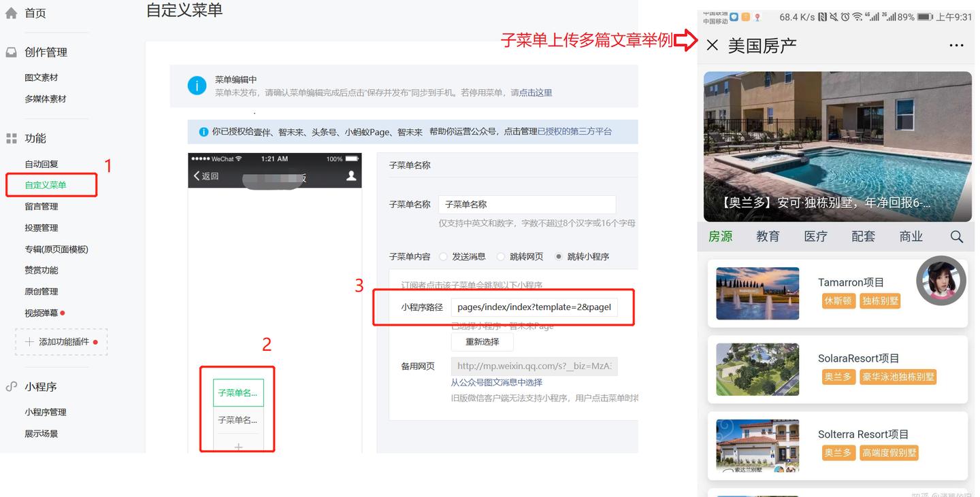Open 专辑(原页面模板) in the sidebar
980x497 pixels.
coord(56,249)
